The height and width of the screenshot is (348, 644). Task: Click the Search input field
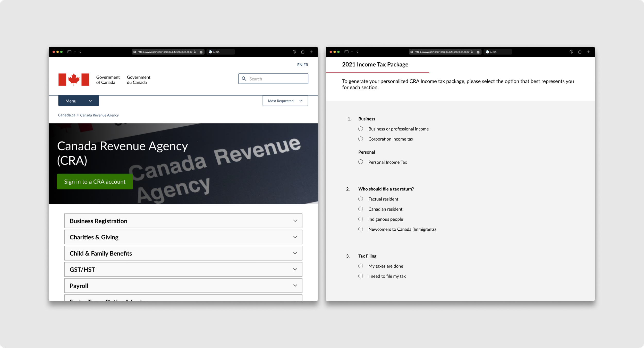click(277, 79)
